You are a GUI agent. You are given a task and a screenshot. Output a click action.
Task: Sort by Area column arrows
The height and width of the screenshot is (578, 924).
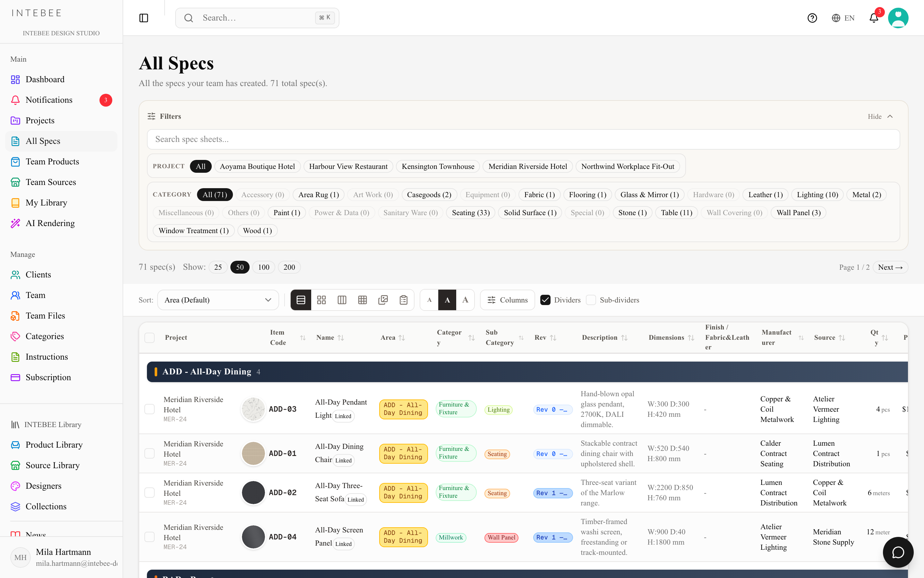coord(402,337)
